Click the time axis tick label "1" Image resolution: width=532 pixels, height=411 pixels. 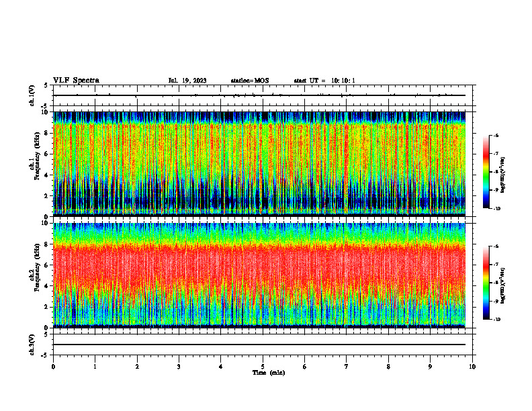pyautogui.click(x=95, y=367)
